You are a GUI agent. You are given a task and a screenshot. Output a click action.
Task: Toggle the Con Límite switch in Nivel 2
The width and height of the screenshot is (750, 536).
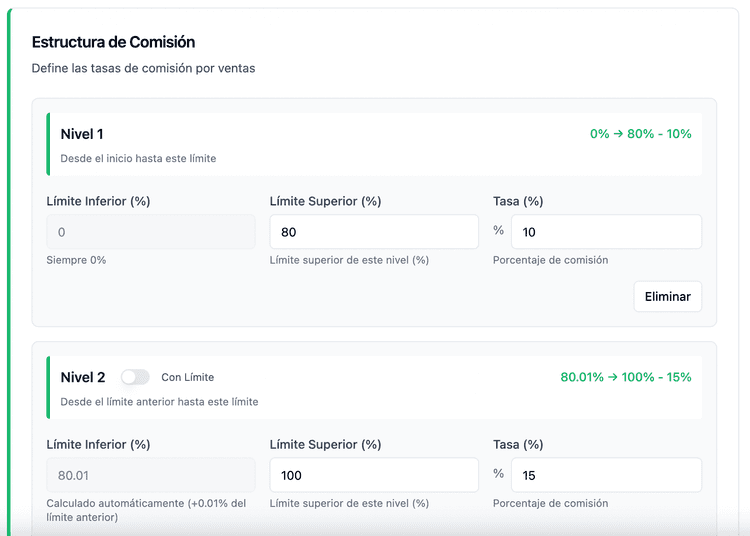135,377
